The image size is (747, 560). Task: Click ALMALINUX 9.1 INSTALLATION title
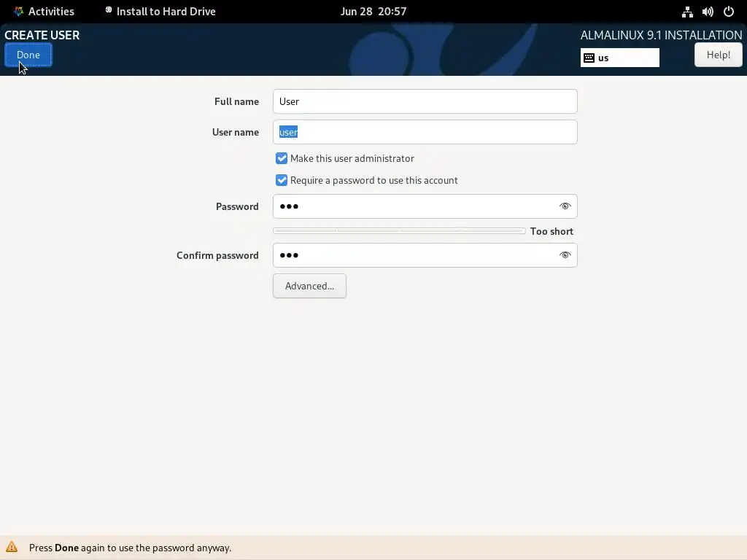tap(661, 35)
